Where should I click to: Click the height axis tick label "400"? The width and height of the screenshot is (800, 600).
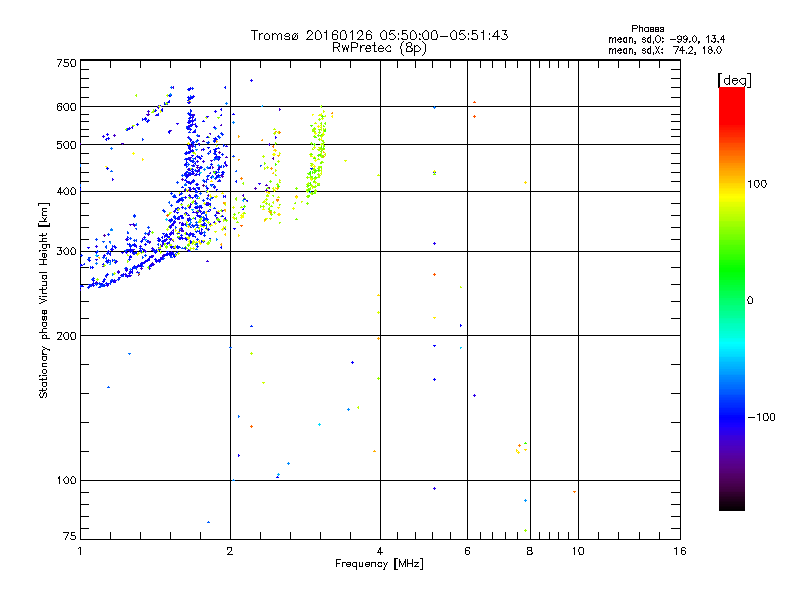(x=66, y=191)
